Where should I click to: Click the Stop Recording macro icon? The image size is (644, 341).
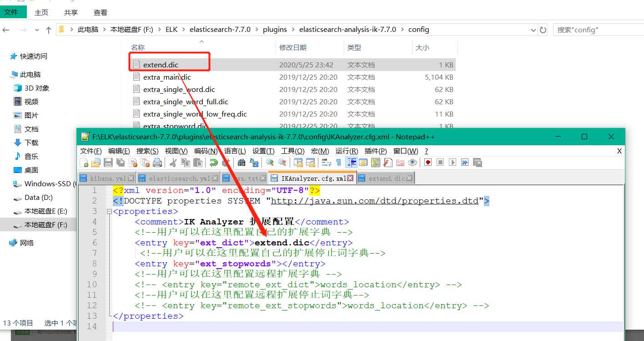tap(440, 163)
